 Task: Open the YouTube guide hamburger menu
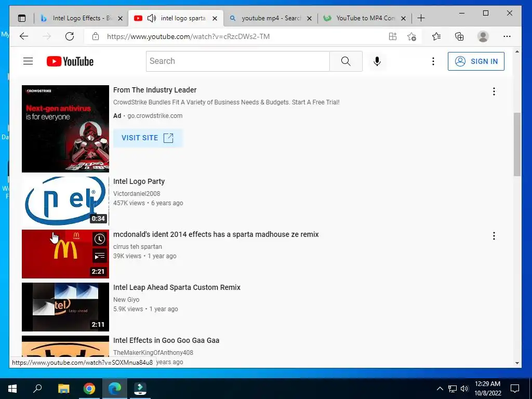(x=28, y=61)
